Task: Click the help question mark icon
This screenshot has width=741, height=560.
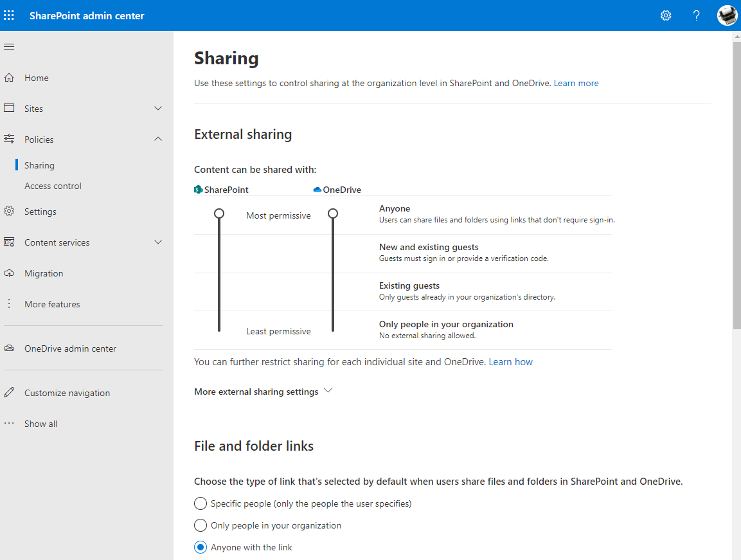Action: (696, 15)
